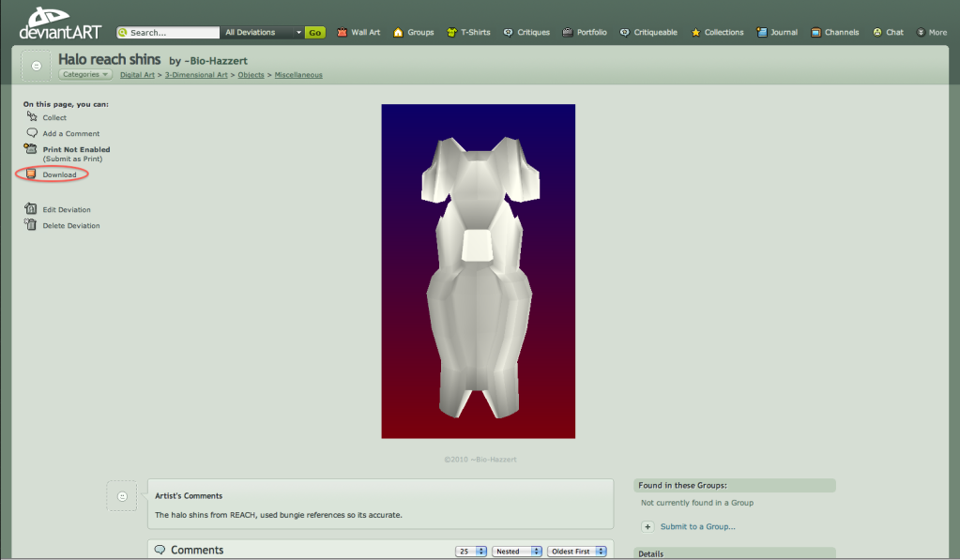This screenshot has width=960, height=560.
Task: Click the Wall Art icon
Action: pos(343,33)
